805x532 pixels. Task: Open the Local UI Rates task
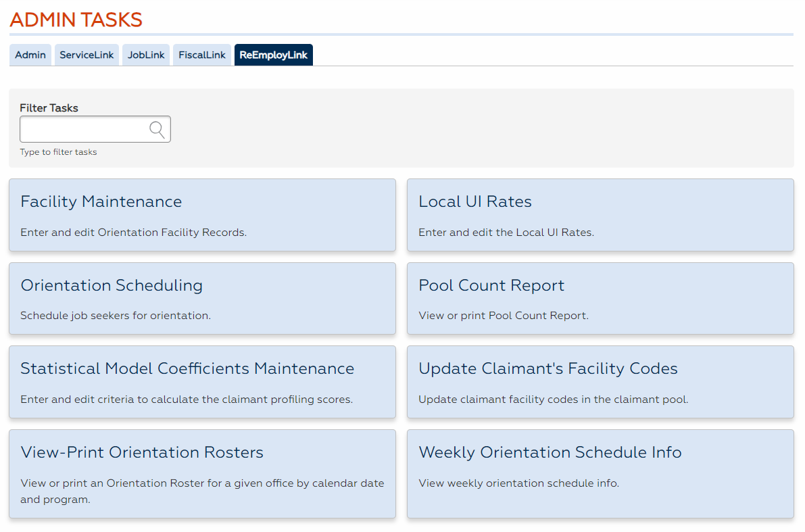pyautogui.click(x=600, y=215)
